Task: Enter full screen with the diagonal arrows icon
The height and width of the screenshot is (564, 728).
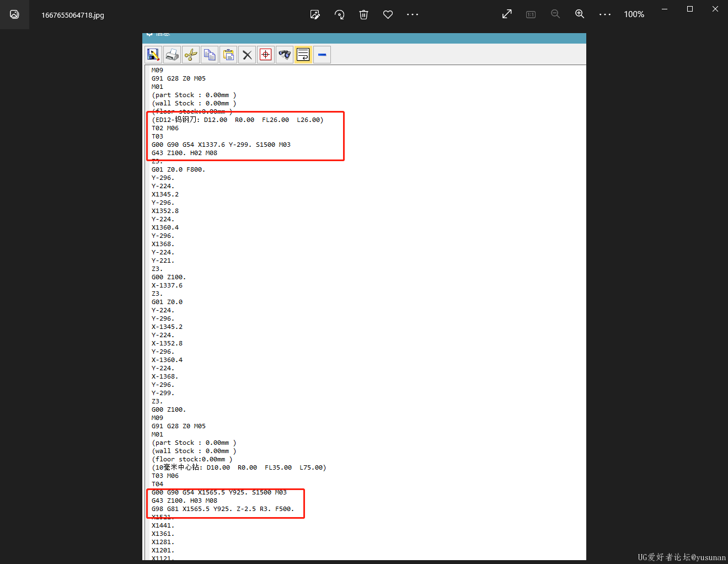Action: (x=507, y=14)
